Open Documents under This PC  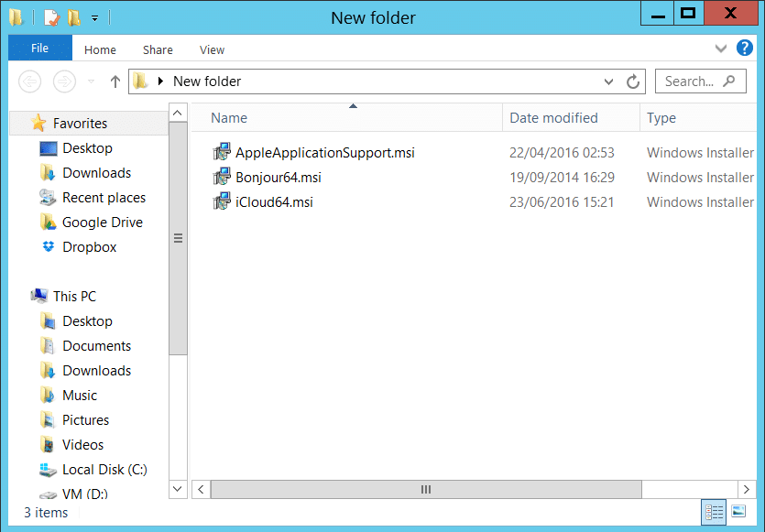click(96, 346)
